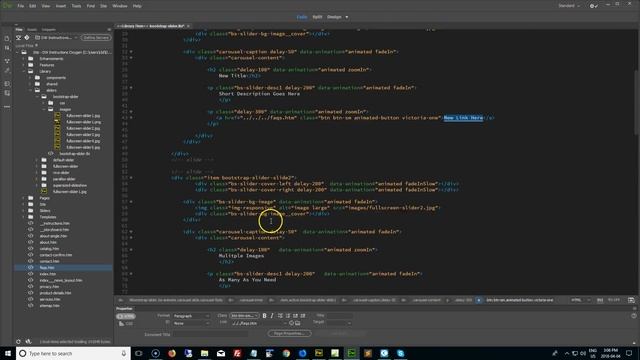Open the Design view dropdown arrow

[x=347, y=17]
